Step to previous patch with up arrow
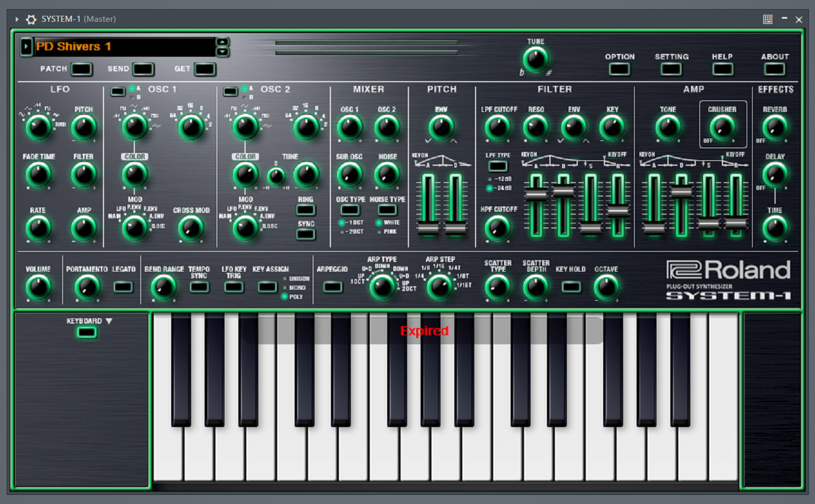This screenshot has width=815, height=504. pyautogui.click(x=223, y=42)
